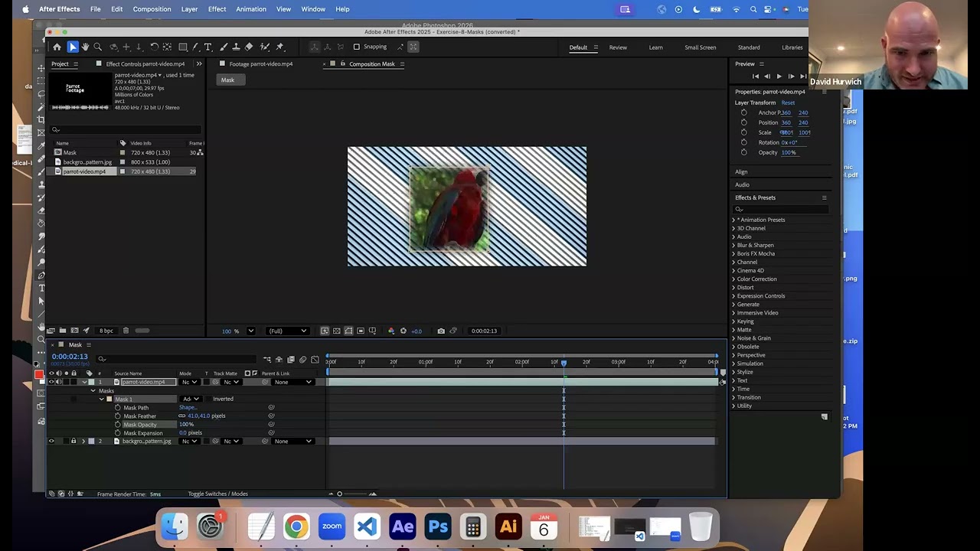Select the Brush tool

point(223,47)
